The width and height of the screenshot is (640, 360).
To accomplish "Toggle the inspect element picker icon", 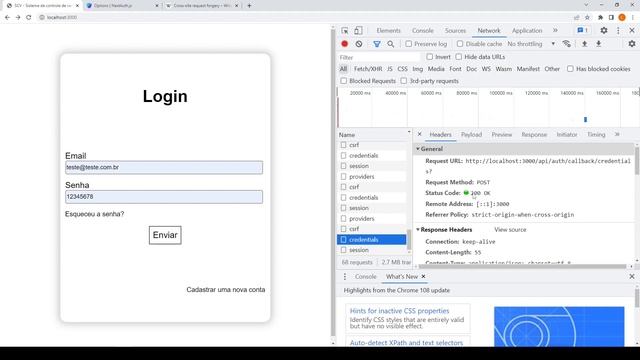I will (345, 31).
